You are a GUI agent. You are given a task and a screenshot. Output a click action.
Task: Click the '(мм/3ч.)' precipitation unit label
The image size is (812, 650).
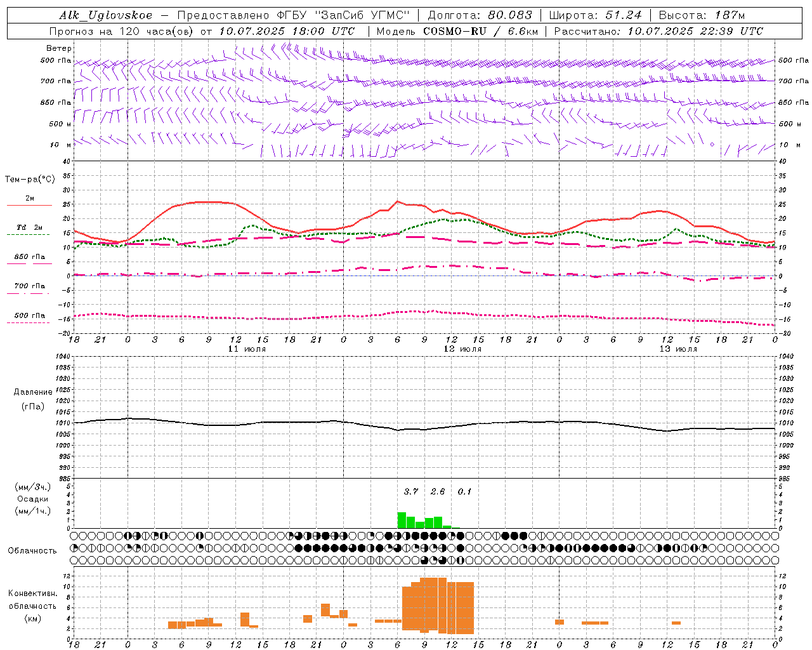[x=33, y=487]
